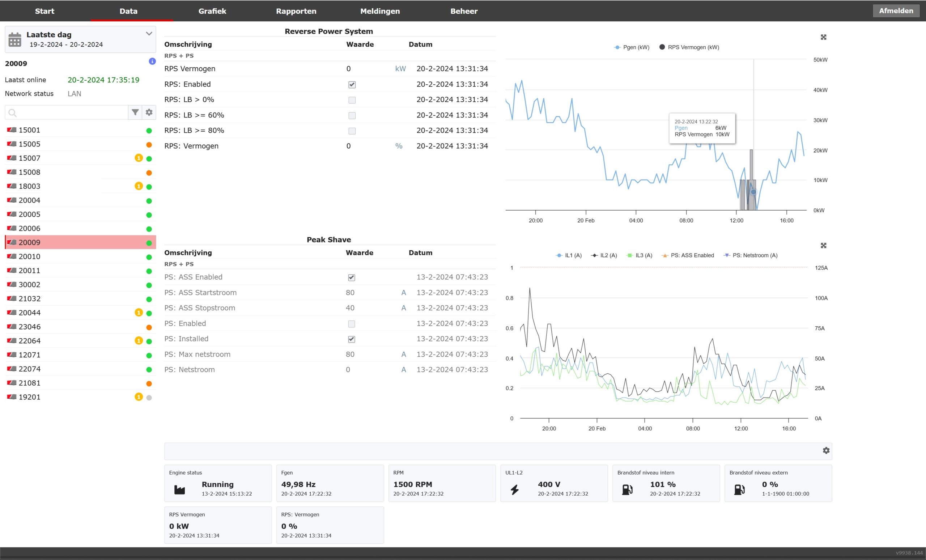The height and width of the screenshot is (560, 926).
Task: Open device list settings gear
Action: 149,113
